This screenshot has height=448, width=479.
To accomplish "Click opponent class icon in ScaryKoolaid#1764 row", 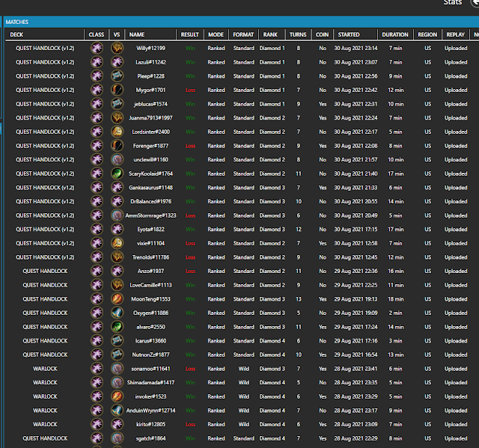I will click(x=117, y=174).
